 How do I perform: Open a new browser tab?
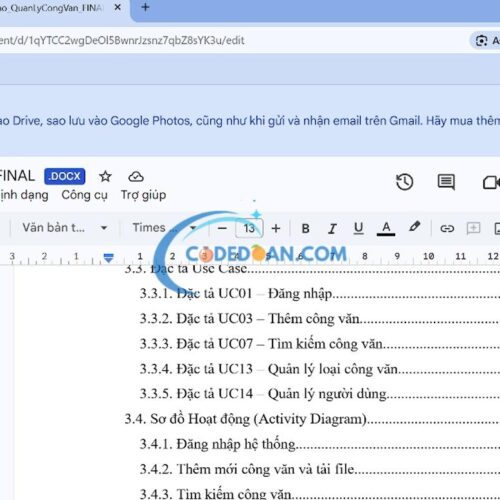145,7
